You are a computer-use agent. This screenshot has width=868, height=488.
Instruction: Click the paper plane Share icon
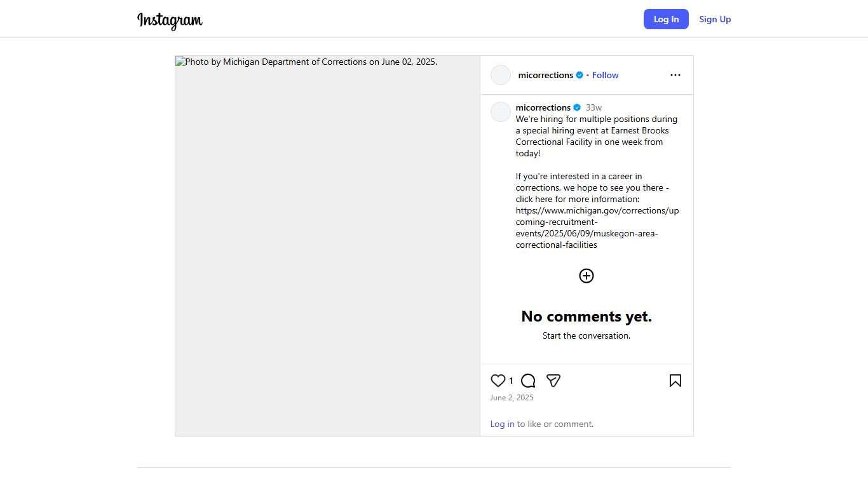(x=553, y=381)
